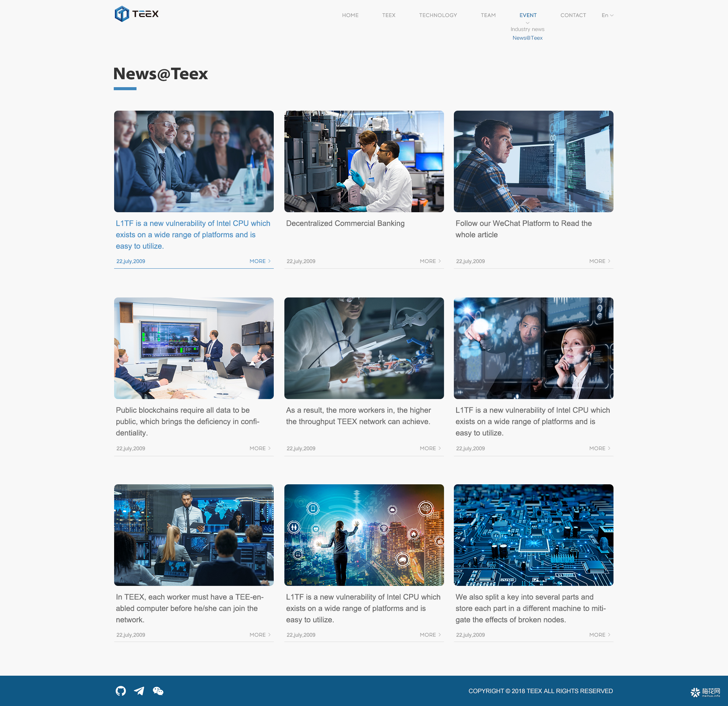Screen dimensions: 728x706
Task: Open the Telegram paper plane icon
Action: pos(139,691)
